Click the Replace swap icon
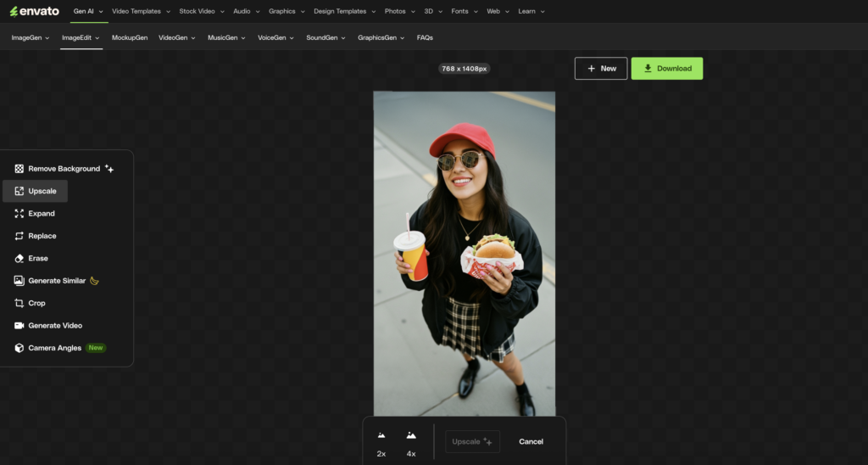Screen dimensions: 868x465 tap(19, 236)
